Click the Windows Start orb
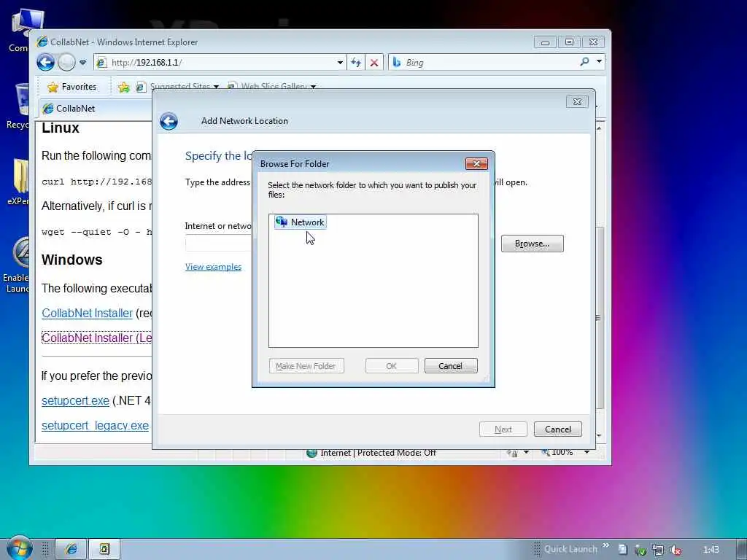This screenshot has height=560, width=747. (19, 548)
